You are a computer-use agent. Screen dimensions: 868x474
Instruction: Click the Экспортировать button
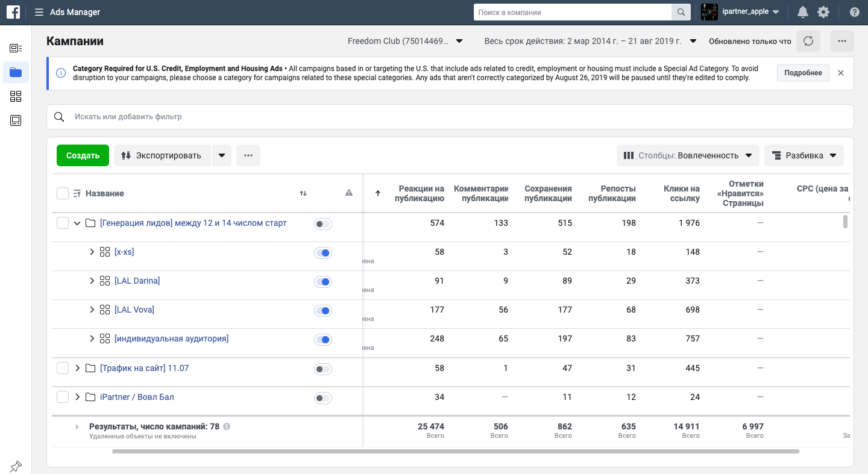click(x=162, y=155)
